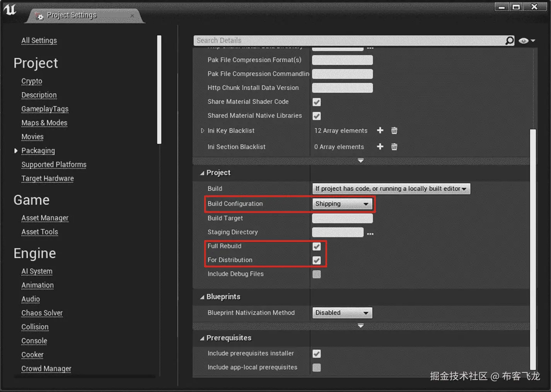The width and height of the screenshot is (551, 392).
Task: Open Collision settings
Action: 35,327
